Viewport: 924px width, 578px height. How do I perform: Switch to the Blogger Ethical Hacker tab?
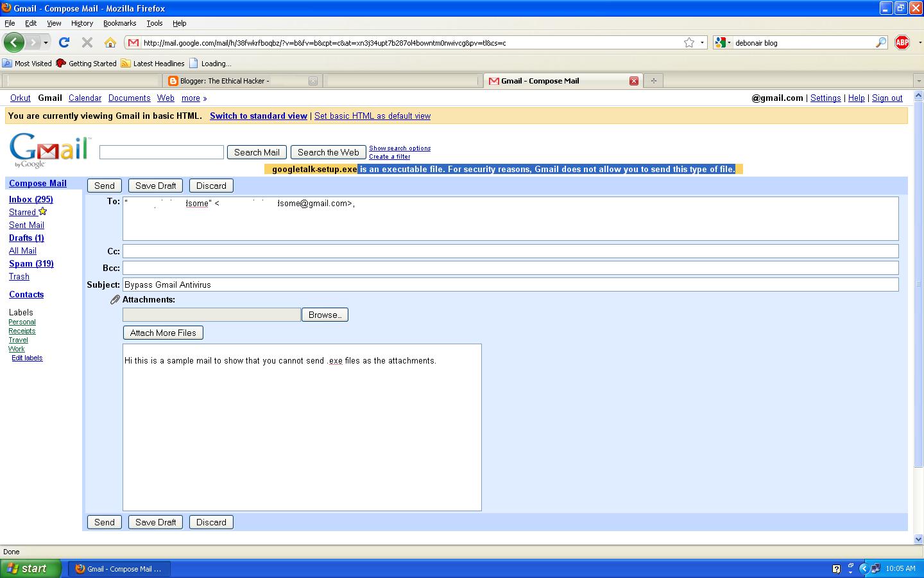(237, 80)
